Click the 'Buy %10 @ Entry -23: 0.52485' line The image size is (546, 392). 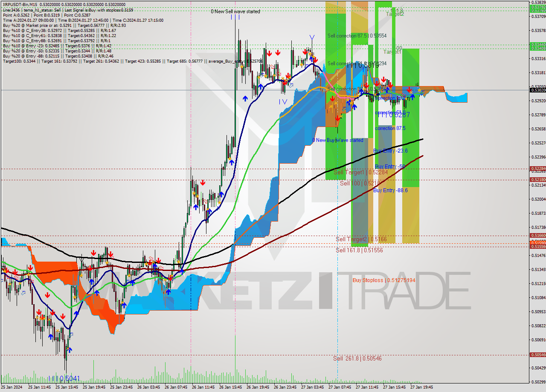[57, 46]
